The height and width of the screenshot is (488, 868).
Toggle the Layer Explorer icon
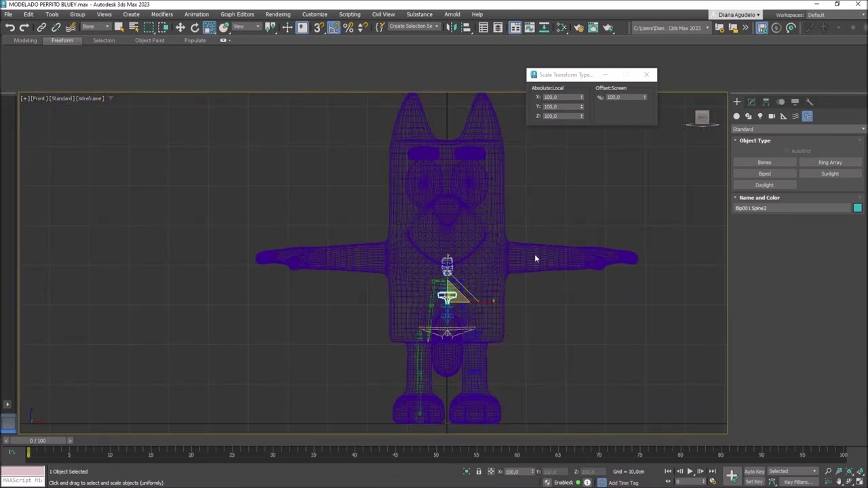coord(498,27)
